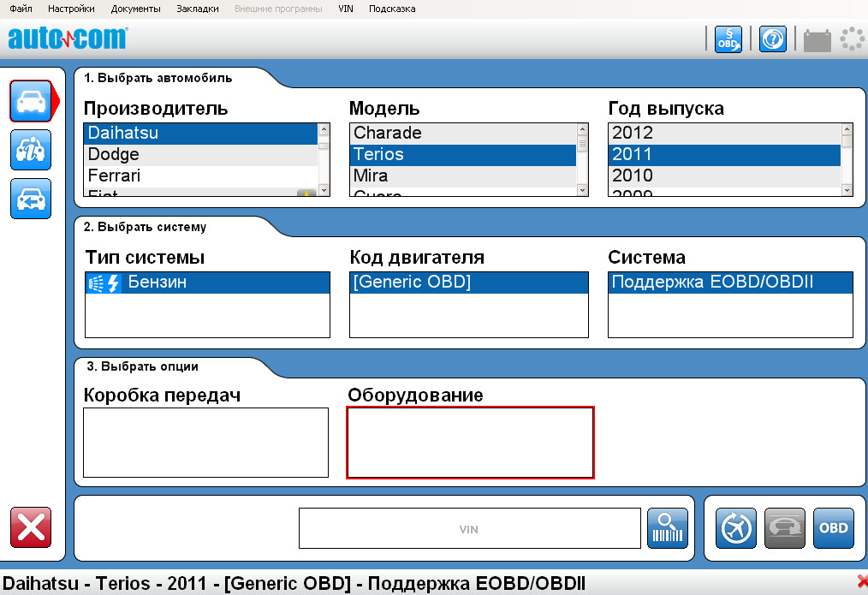Select Charade in model list

(388, 134)
